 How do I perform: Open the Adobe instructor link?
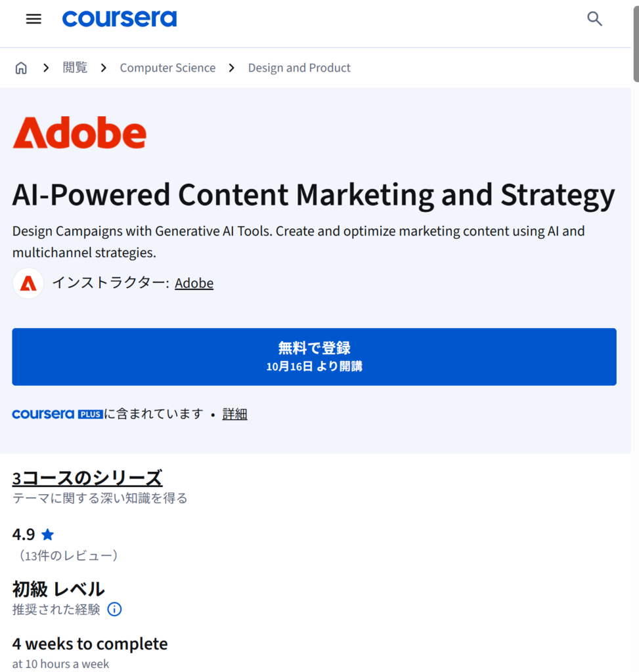194,283
